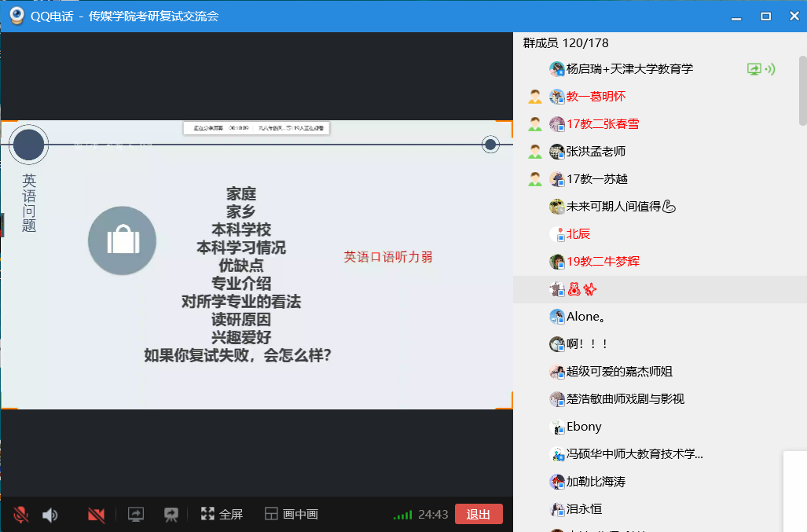807x532 pixels.
Task: Click the 群成员 120/178 header
Action: (x=566, y=43)
